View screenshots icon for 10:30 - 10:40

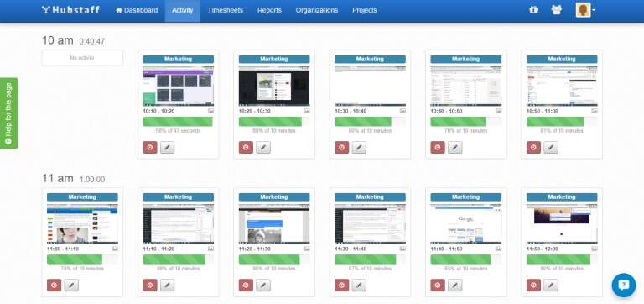[402, 111]
